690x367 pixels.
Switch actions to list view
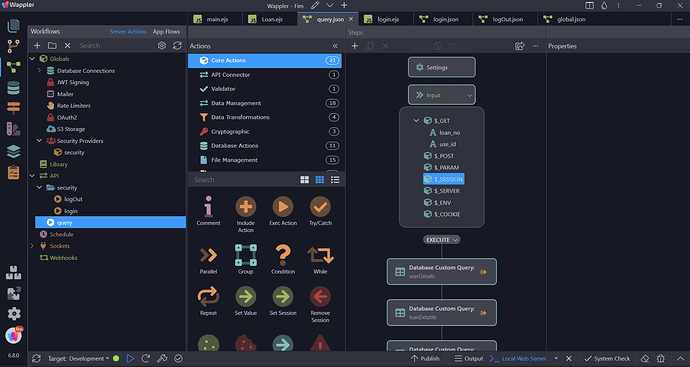click(335, 180)
